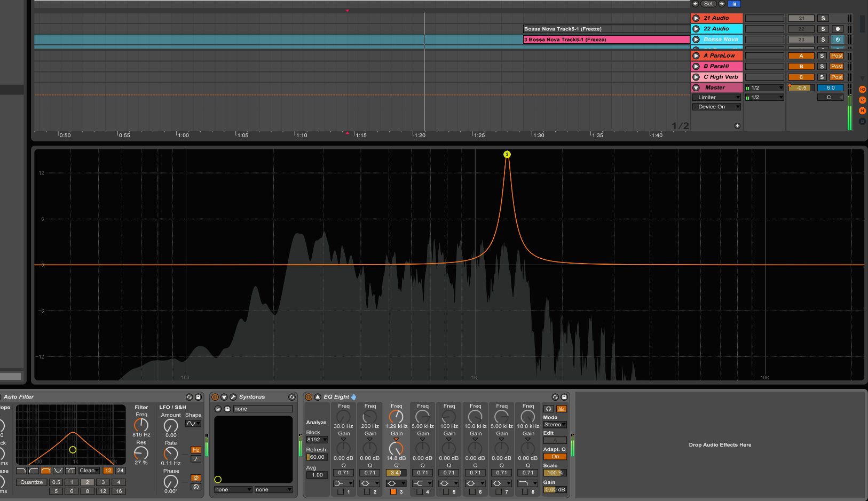
Task: Switch LFO rate to Hz mode
Action: pyautogui.click(x=196, y=450)
